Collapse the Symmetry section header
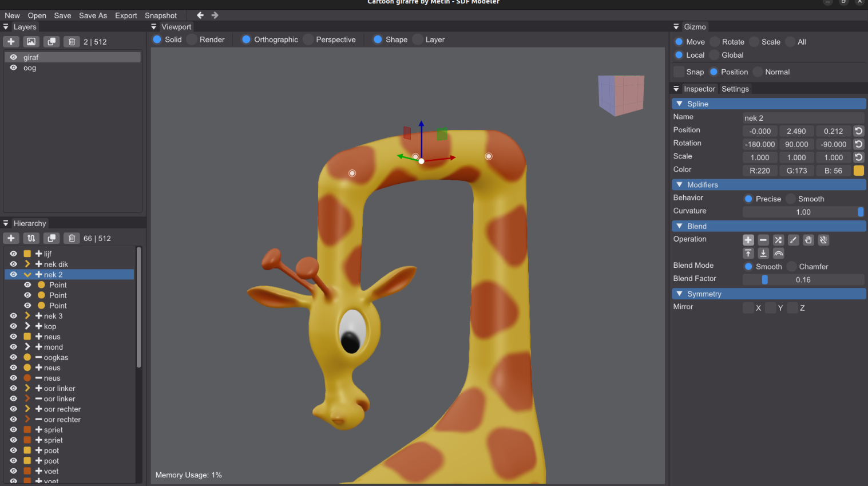Viewport: 868px width, 486px height. pyautogui.click(x=679, y=294)
